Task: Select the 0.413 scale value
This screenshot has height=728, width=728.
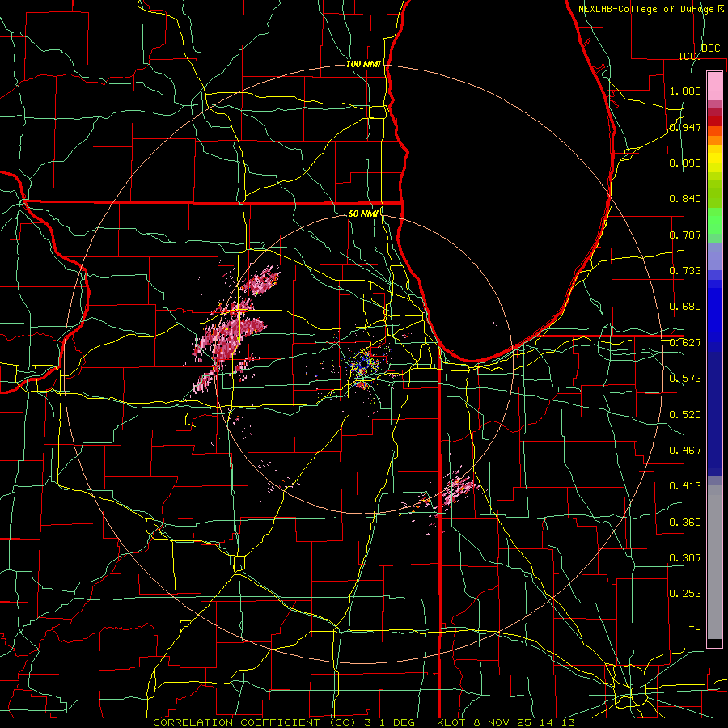Action: tap(685, 486)
